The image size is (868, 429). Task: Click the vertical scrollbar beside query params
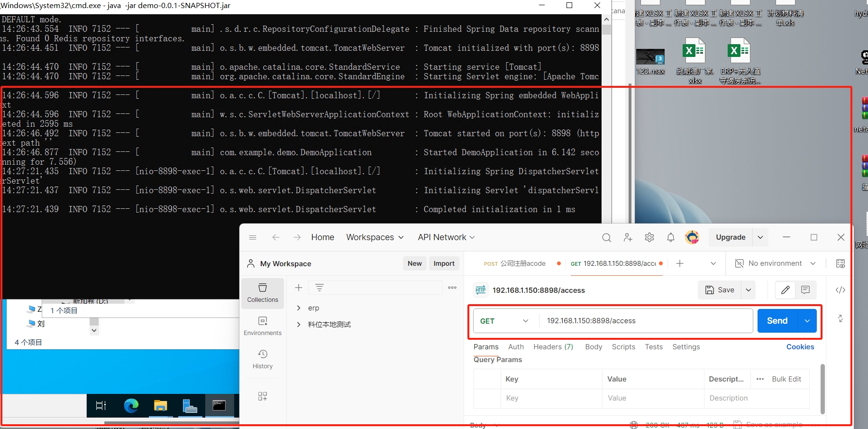[822, 389]
